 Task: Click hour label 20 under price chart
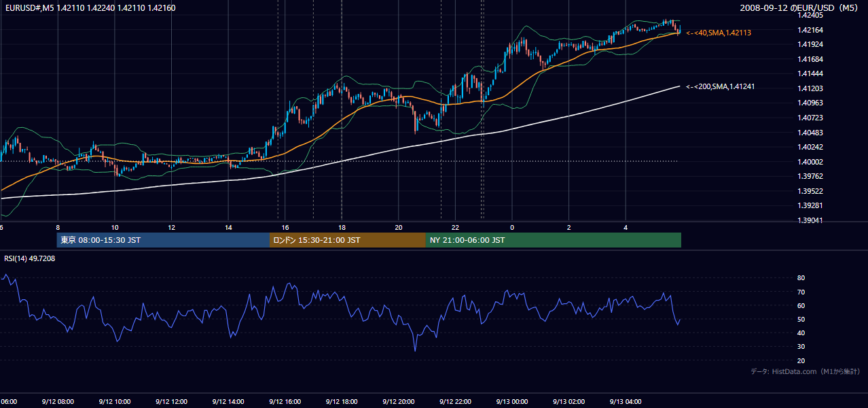coord(399,228)
